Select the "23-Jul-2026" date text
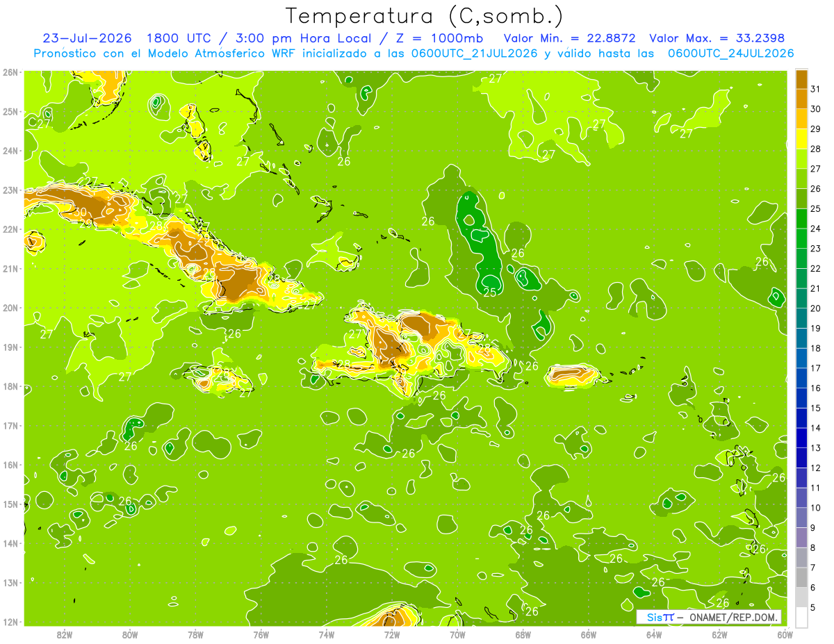Viewport: 834px width, 644px height. point(88,38)
